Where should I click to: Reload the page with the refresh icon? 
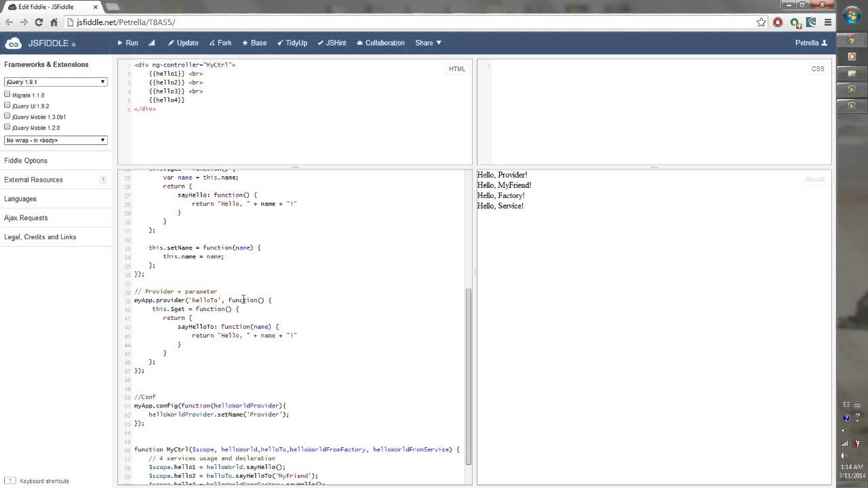[x=39, y=22]
